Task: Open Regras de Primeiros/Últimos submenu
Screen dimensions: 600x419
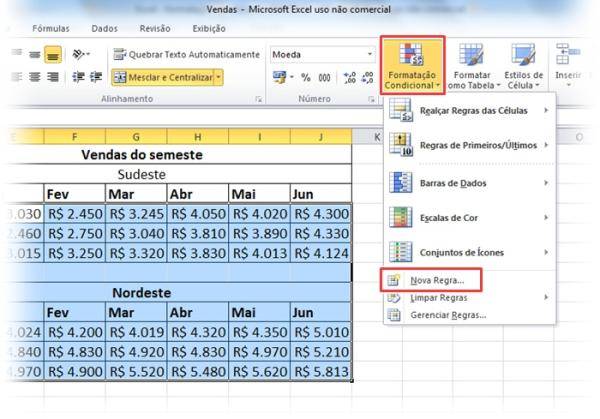Action: click(470, 145)
